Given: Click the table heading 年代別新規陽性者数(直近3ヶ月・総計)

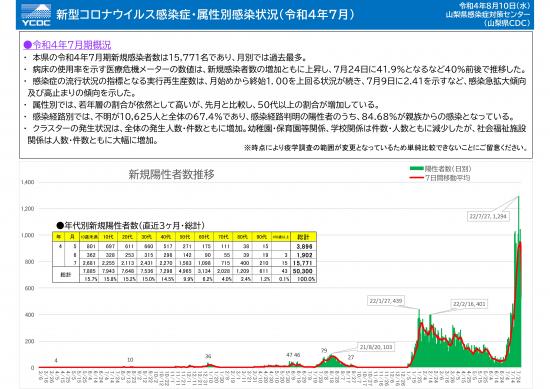Looking at the screenshot, I should (x=130, y=226).
